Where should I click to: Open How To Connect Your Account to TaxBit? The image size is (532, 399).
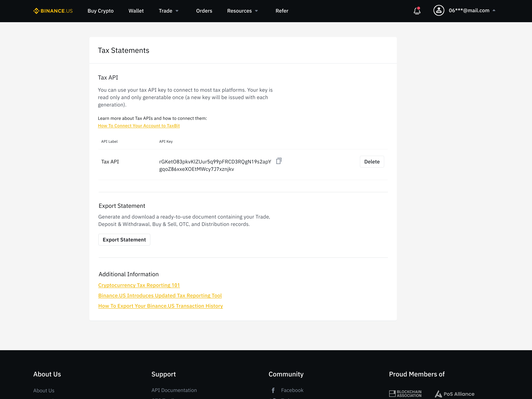[139, 126]
